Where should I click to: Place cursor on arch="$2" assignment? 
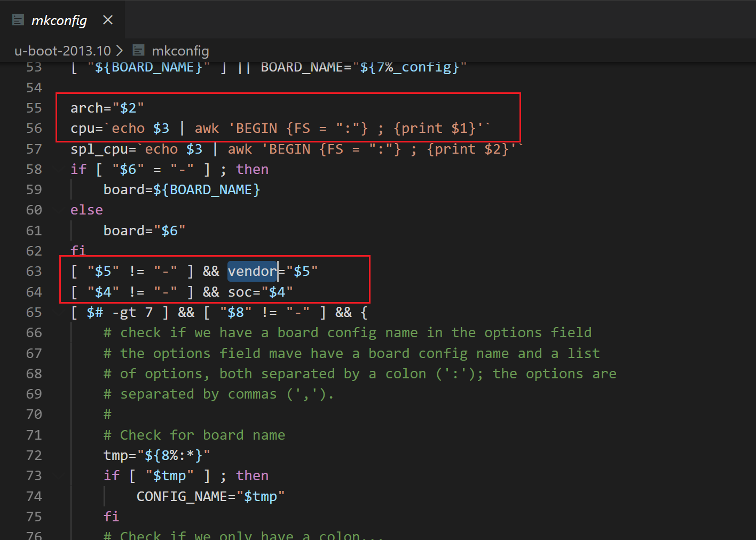point(107,108)
